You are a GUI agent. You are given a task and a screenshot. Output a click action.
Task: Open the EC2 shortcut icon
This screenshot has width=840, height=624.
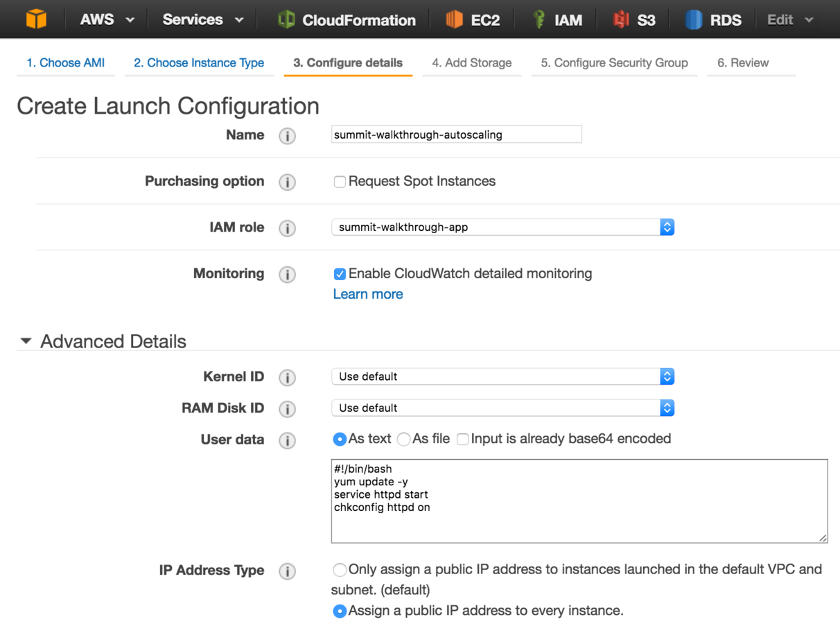tap(454, 19)
